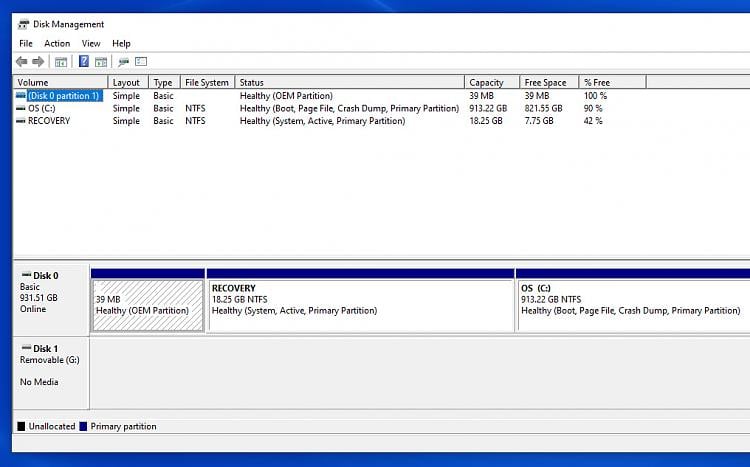
Task: Click the 42 % free cell
Action: [x=593, y=121]
